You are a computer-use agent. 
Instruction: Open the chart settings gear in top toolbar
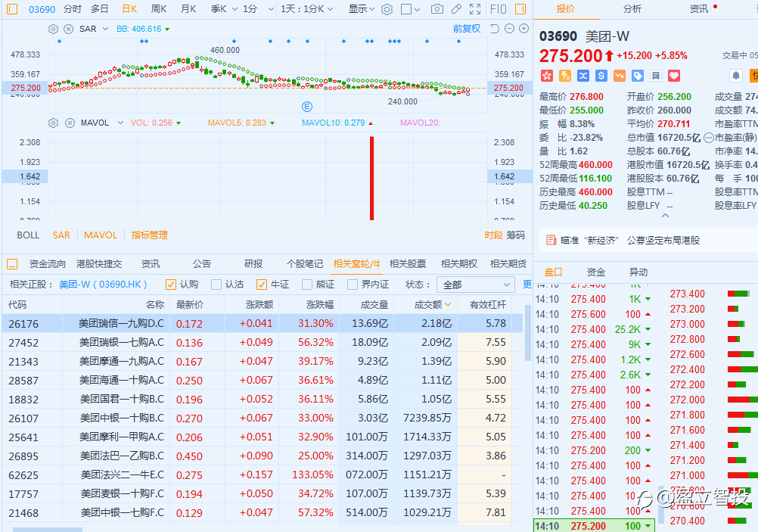[x=387, y=9]
